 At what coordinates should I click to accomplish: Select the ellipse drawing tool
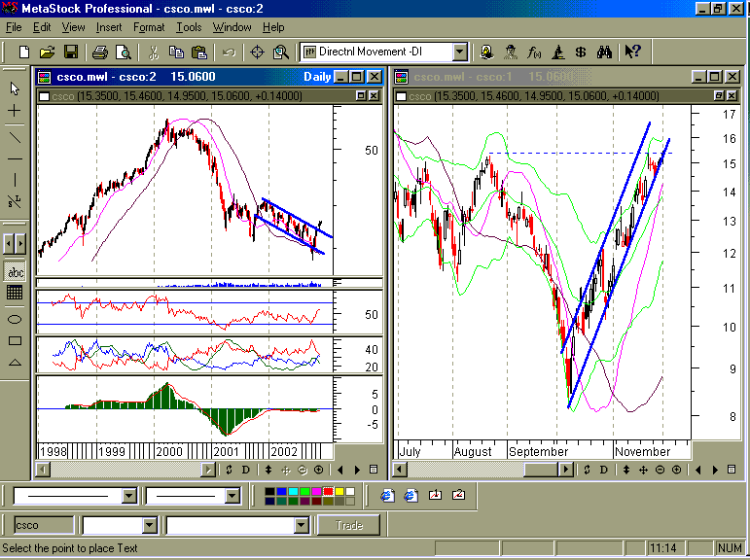15,320
